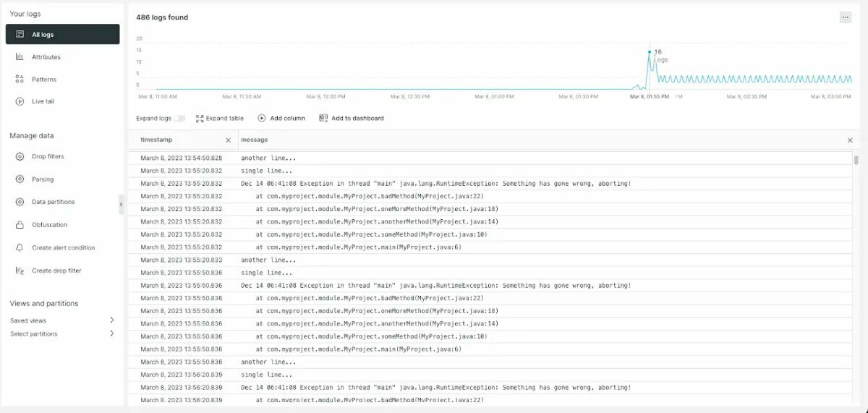Click Add column
Image resolution: width=868 pixels, height=413 pixels.
pyautogui.click(x=287, y=118)
